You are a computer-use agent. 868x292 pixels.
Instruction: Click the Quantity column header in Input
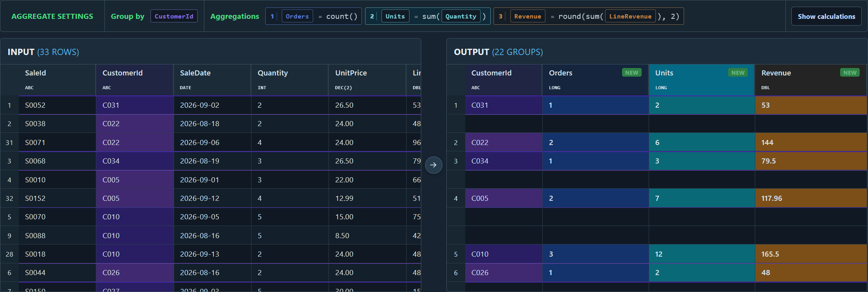[x=290, y=80]
